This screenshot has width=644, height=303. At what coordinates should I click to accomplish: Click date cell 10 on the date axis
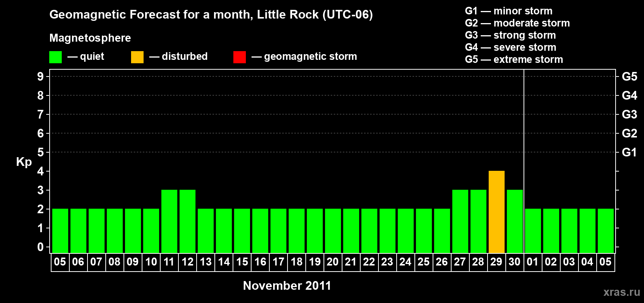[151, 262]
